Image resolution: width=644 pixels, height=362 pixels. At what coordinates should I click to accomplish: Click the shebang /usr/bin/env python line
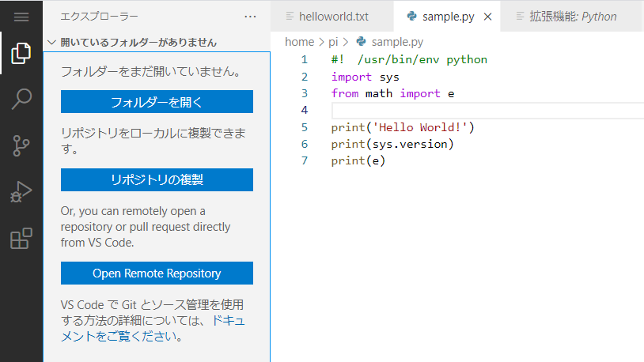(x=409, y=60)
